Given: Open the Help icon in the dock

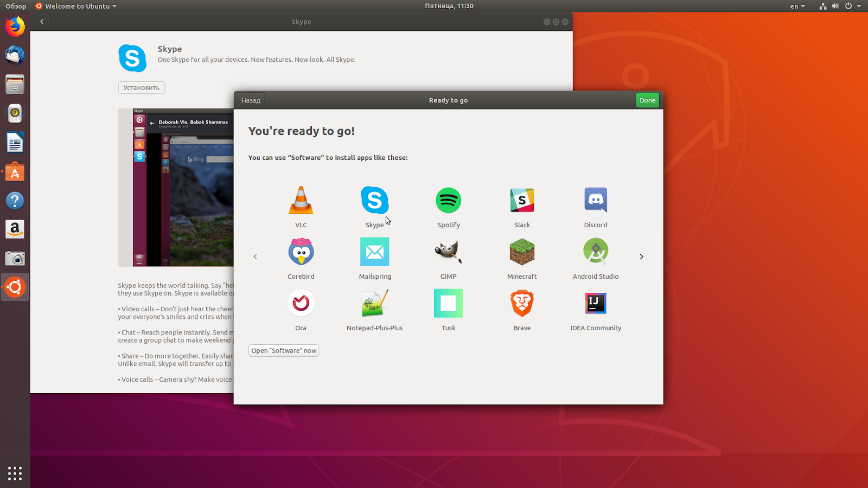Looking at the screenshot, I should [x=15, y=201].
